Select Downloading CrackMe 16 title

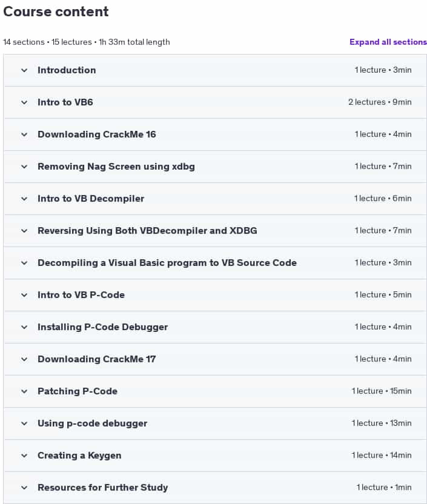tap(97, 134)
